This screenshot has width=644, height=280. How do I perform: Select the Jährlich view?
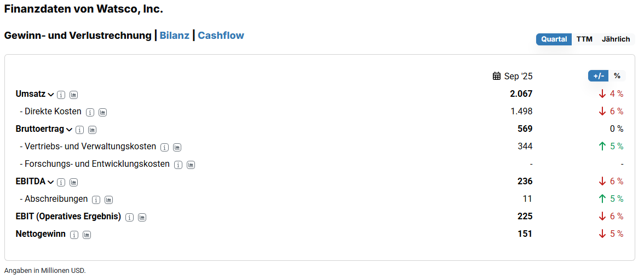(x=616, y=39)
